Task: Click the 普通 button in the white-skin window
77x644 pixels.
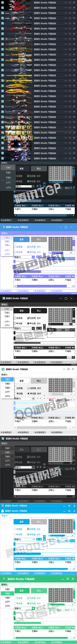Action: (x=21, y=381)
